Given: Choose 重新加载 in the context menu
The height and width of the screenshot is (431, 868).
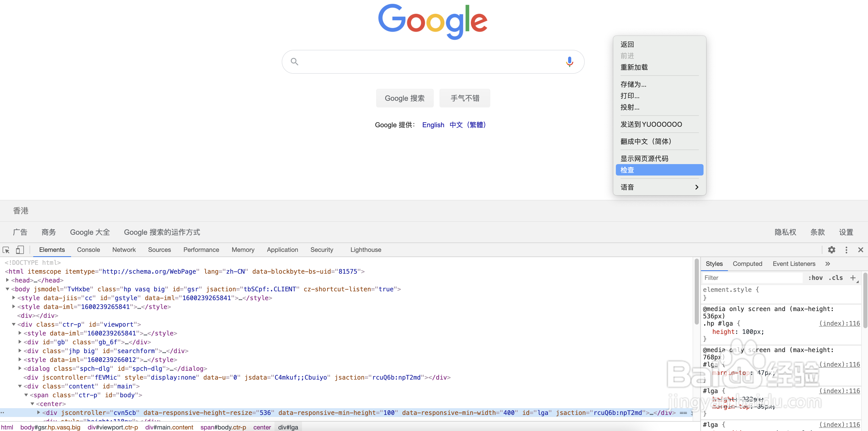Looking at the screenshot, I should pyautogui.click(x=659, y=67).
